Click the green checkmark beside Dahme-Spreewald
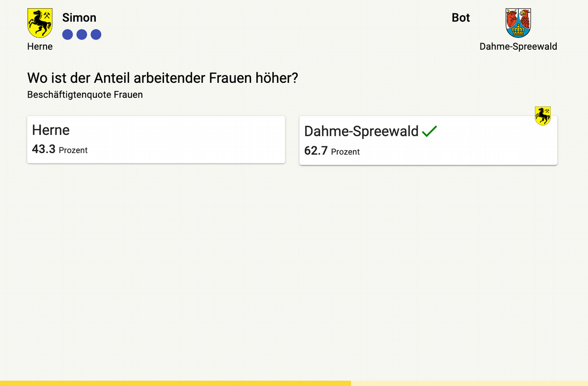Screen dimensions: 588x386 coord(429,131)
